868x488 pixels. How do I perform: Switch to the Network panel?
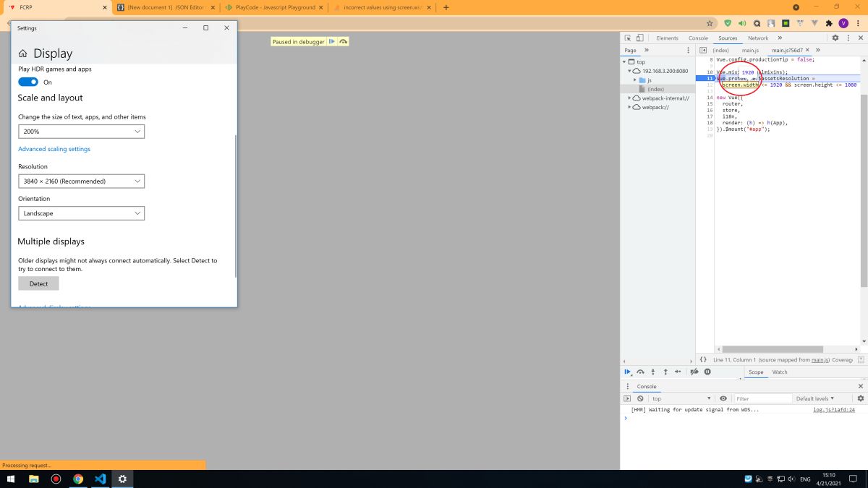758,38
